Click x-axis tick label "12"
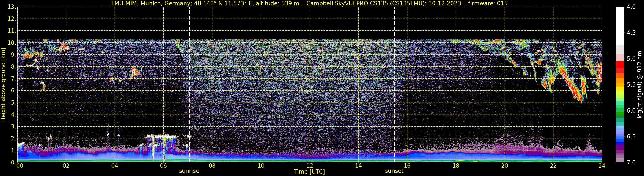The height and width of the screenshot is (176, 644). click(310, 166)
